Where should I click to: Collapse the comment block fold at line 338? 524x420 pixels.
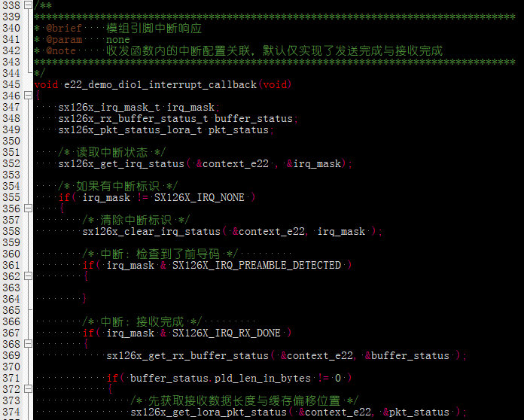click(28, 5)
